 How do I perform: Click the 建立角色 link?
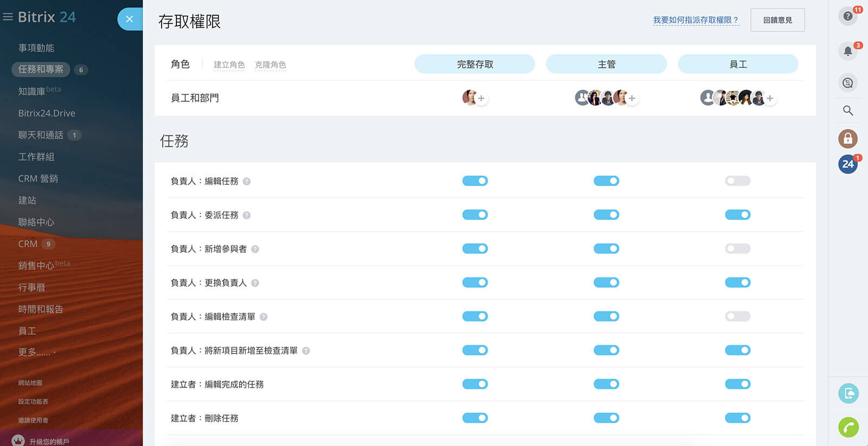click(x=229, y=64)
